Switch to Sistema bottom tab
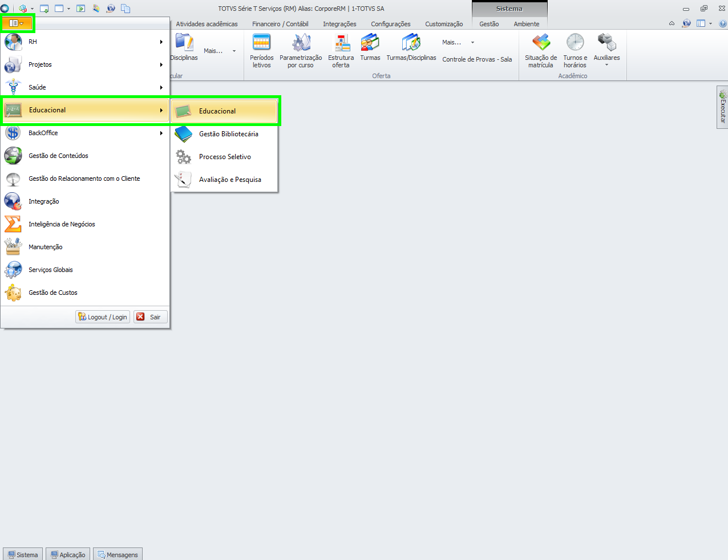 [x=23, y=554]
